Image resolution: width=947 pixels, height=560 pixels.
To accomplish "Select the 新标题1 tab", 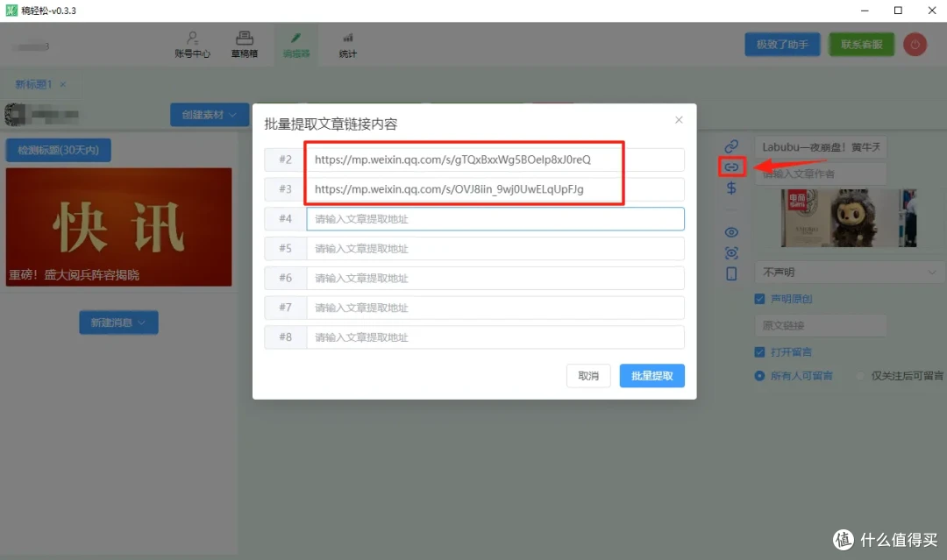I will point(34,84).
